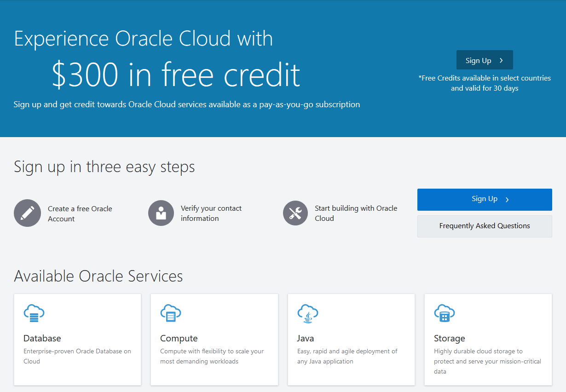
Task: Select the Compute cloud service icon
Action: (171, 313)
